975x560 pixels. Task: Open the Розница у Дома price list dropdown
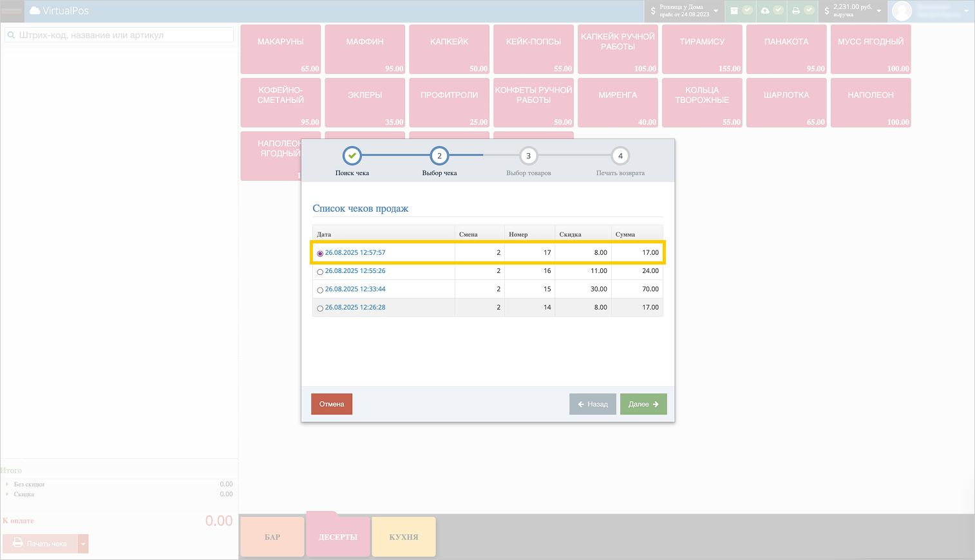[685, 11]
